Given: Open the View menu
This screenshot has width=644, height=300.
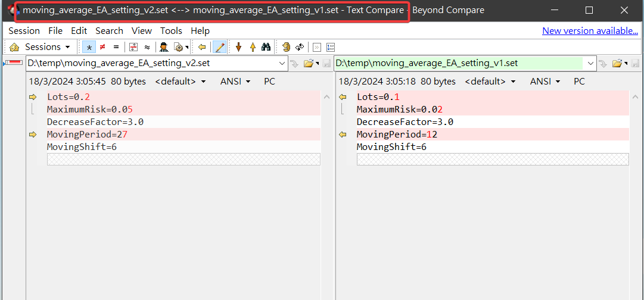Looking at the screenshot, I should (142, 31).
